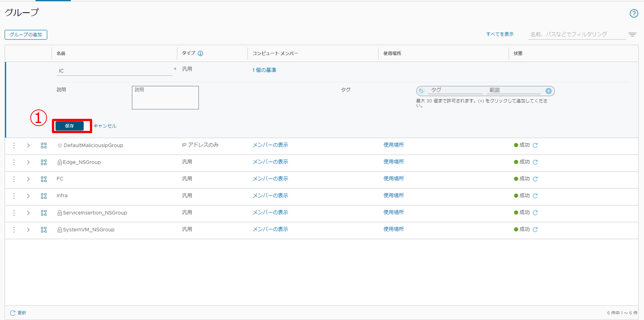Click the plus icon to add tag

point(548,91)
